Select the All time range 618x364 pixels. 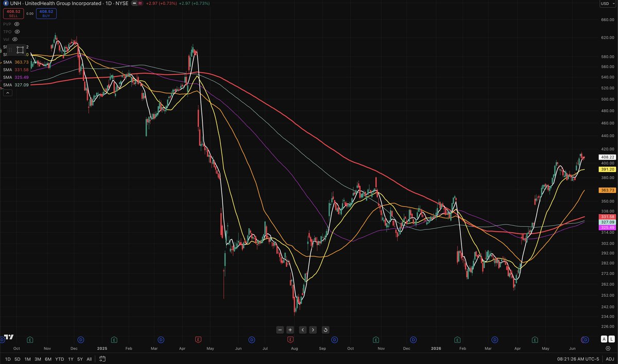[89, 359]
